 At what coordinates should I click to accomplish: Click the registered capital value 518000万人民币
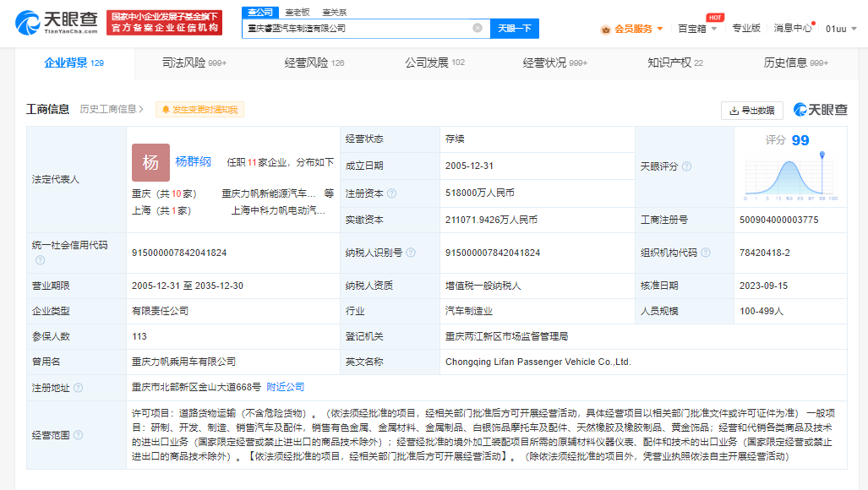[480, 193]
